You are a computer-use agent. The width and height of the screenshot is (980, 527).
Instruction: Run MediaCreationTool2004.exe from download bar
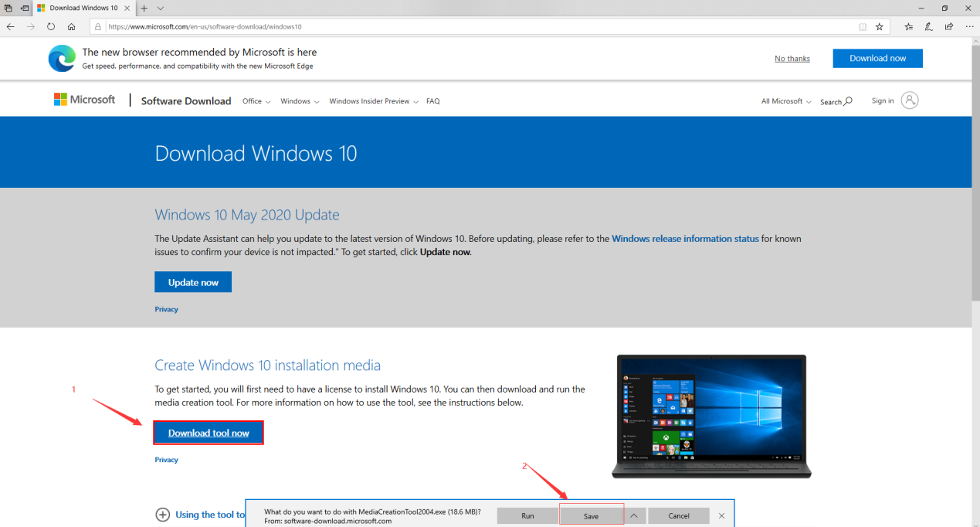click(x=527, y=515)
